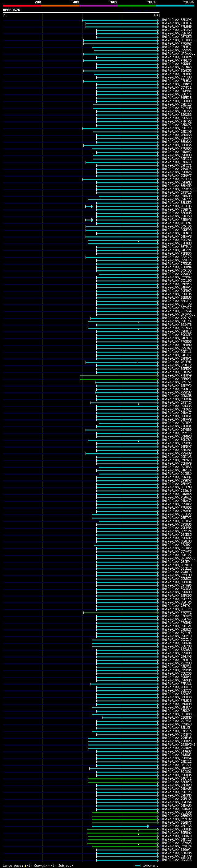
Task: Select hit UniRef100_A9CSK3
Action: tap(176, 118)
